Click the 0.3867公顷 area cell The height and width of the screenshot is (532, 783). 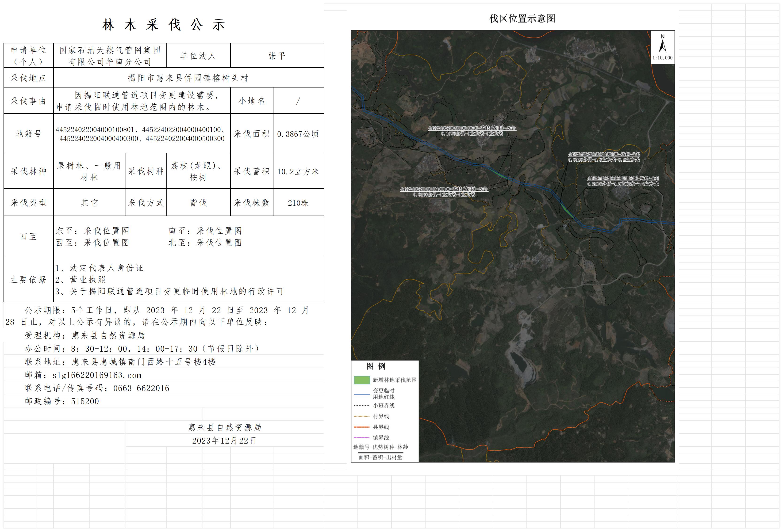click(x=298, y=134)
